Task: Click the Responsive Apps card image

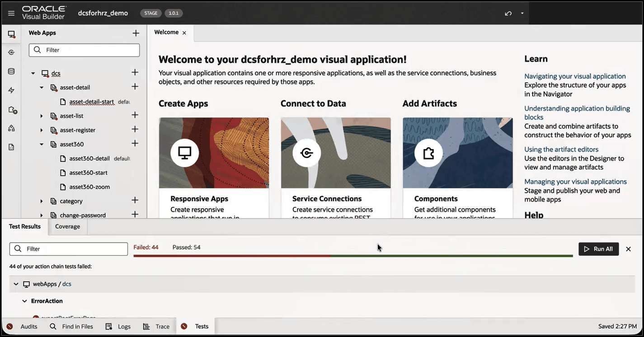Action: (214, 153)
